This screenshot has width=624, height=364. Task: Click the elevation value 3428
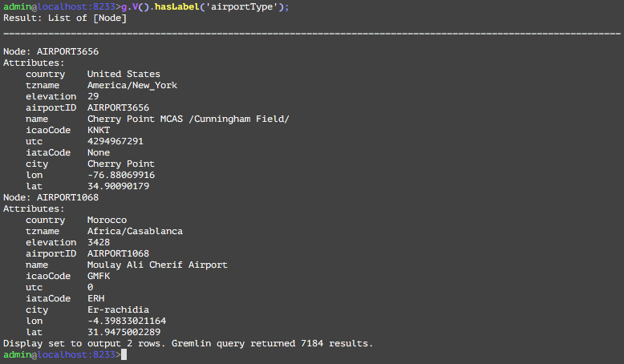click(x=99, y=242)
